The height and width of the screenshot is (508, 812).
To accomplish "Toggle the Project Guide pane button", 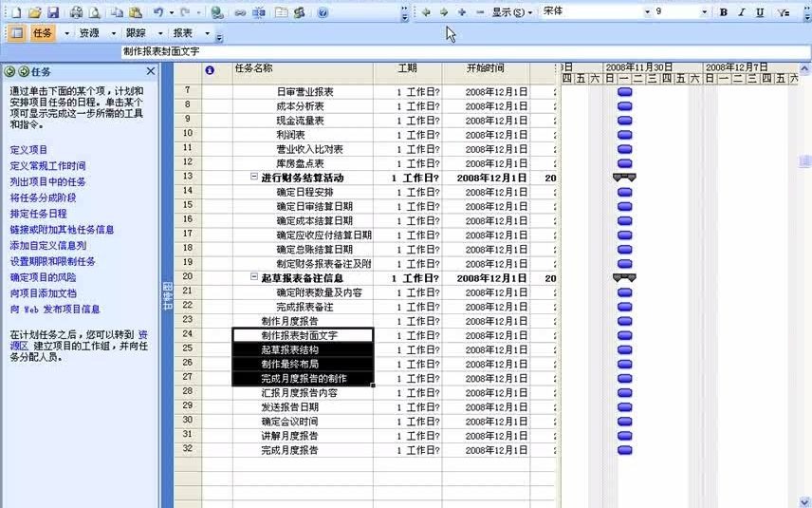I will [x=16, y=33].
